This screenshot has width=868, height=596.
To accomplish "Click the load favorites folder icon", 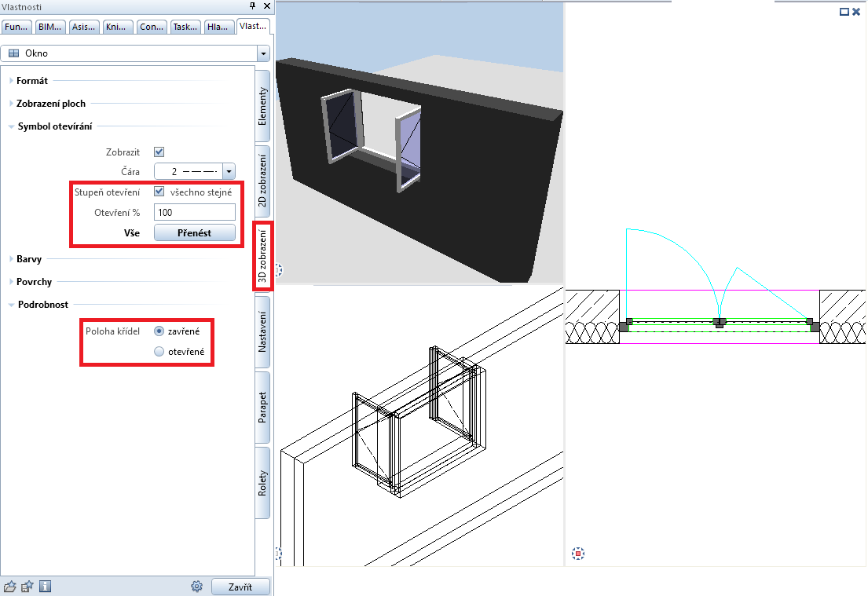I will coord(10,586).
